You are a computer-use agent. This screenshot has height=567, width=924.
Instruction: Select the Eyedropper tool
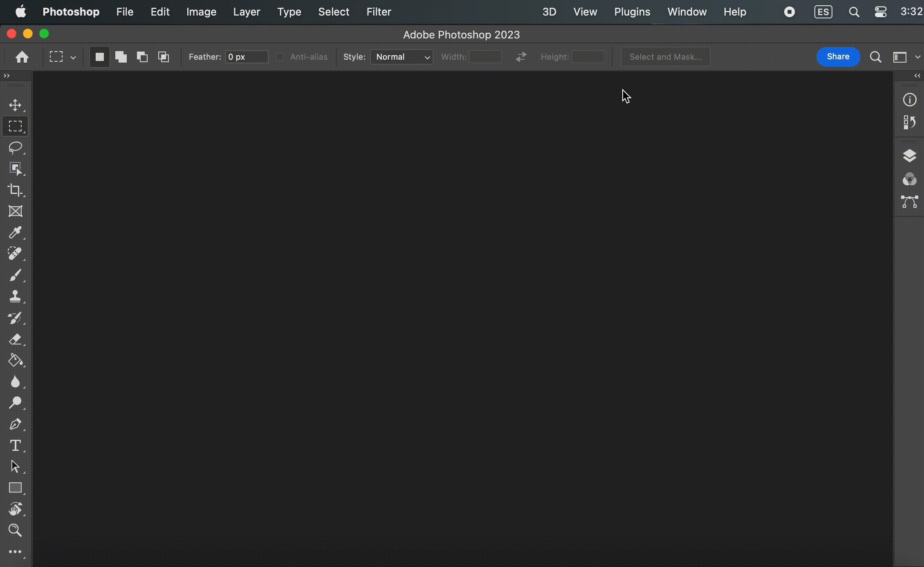[x=15, y=232]
